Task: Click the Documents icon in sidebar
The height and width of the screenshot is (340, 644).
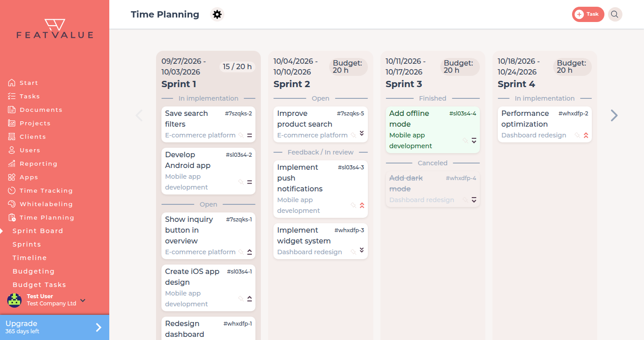Action: click(12, 110)
